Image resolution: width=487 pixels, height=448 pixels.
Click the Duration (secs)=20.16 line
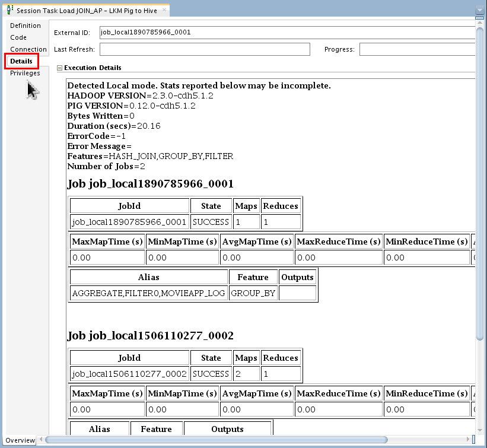coord(114,126)
